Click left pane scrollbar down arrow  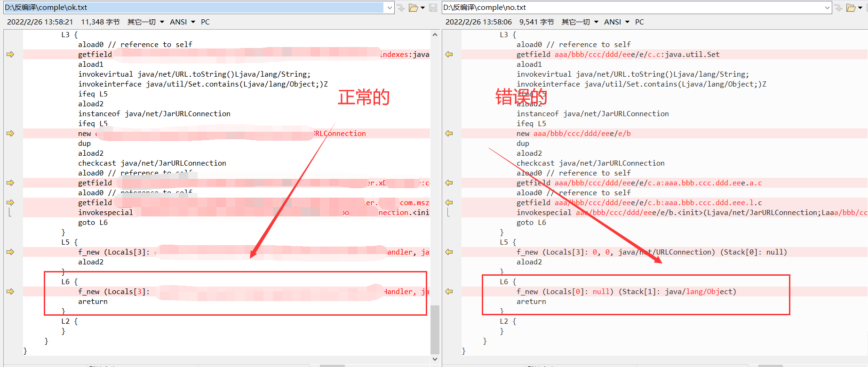click(x=435, y=359)
